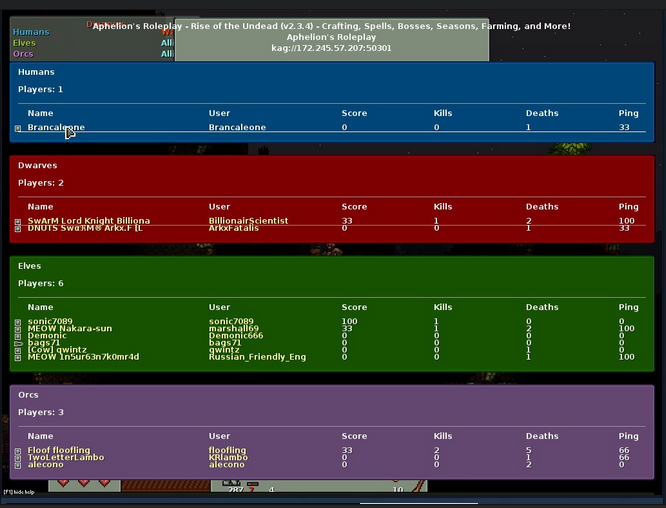Click the Deaths column header in Orcs
The image size is (666, 508).
pyautogui.click(x=542, y=436)
